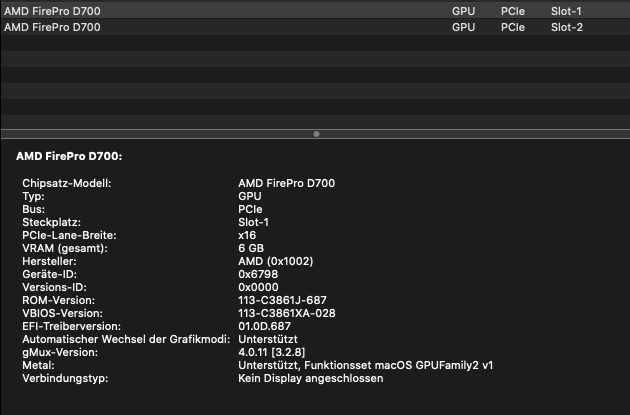
Task: Click the Metal label
Action: click(38, 365)
